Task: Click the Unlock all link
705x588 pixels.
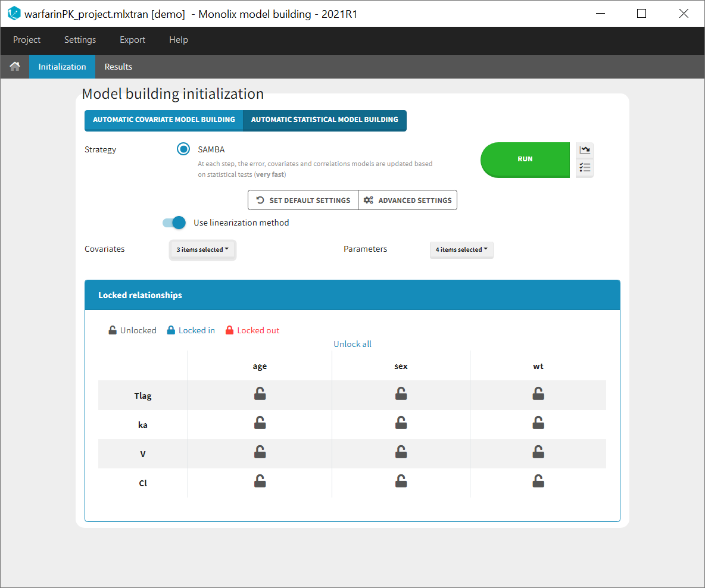Action: 352,344
